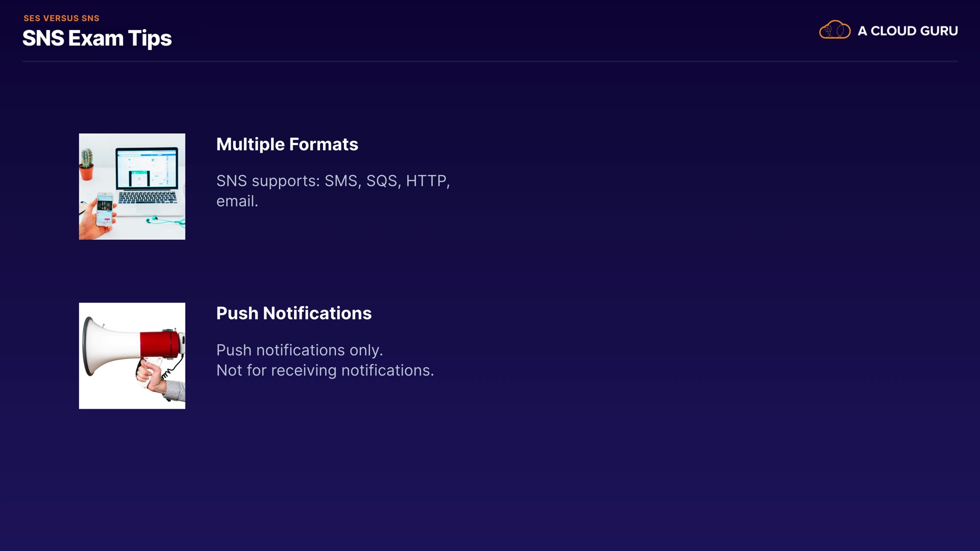Click the "A CLOUD GURU" brand text
Image resolution: width=980 pixels, height=551 pixels.
point(908,31)
